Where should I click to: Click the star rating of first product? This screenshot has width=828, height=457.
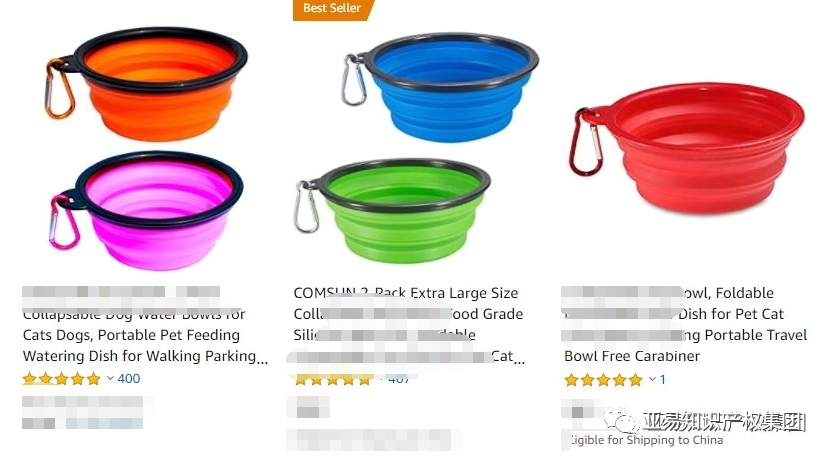point(61,379)
